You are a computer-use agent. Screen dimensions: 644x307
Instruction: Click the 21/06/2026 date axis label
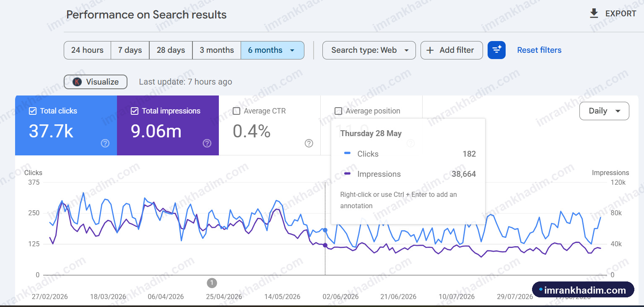398,297
